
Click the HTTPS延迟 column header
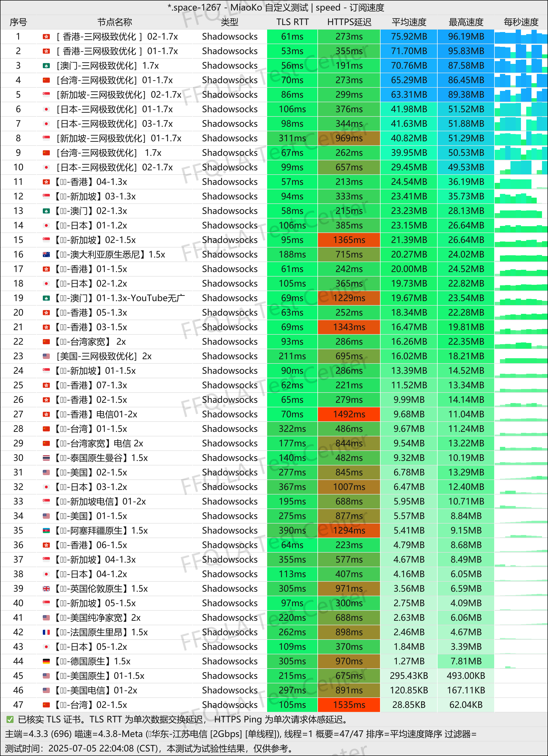(349, 22)
